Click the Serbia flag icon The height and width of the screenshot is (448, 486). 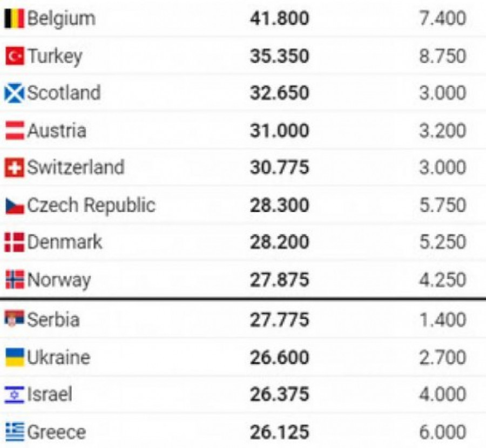(x=15, y=320)
